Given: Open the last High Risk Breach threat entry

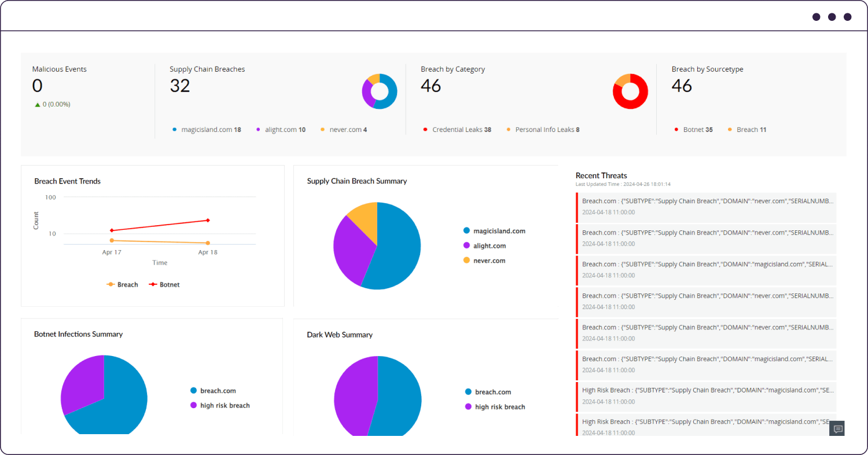Looking at the screenshot, I should coord(706,424).
